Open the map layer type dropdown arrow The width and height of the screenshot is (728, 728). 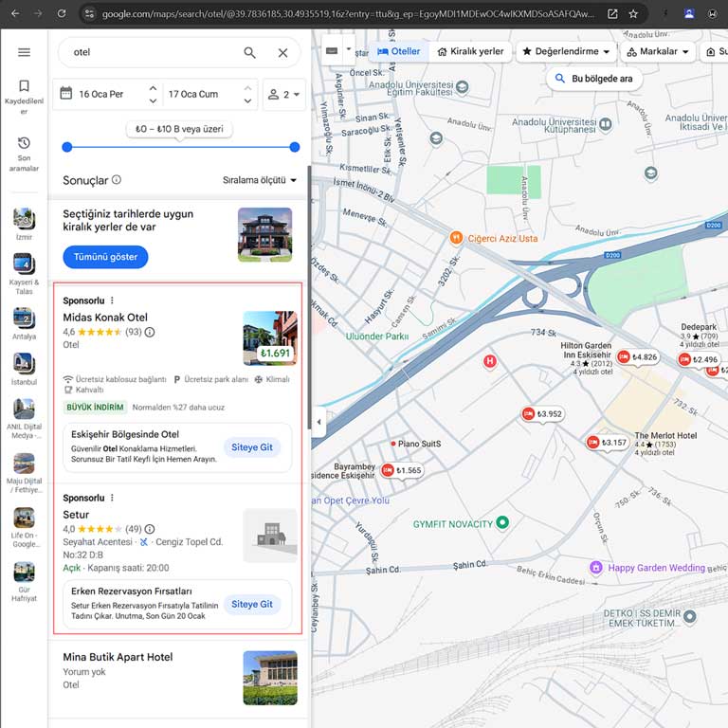click(349, 49)
